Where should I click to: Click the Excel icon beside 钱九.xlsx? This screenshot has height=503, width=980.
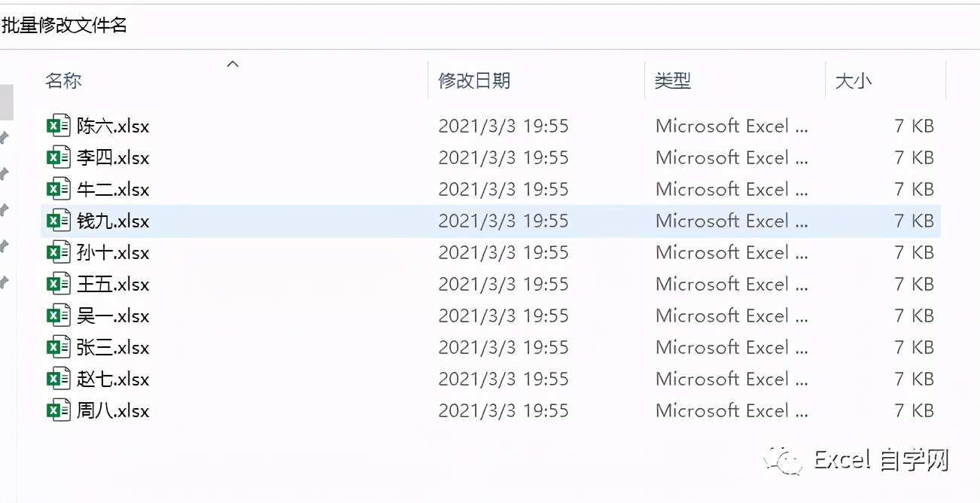(x=58, y=221)
